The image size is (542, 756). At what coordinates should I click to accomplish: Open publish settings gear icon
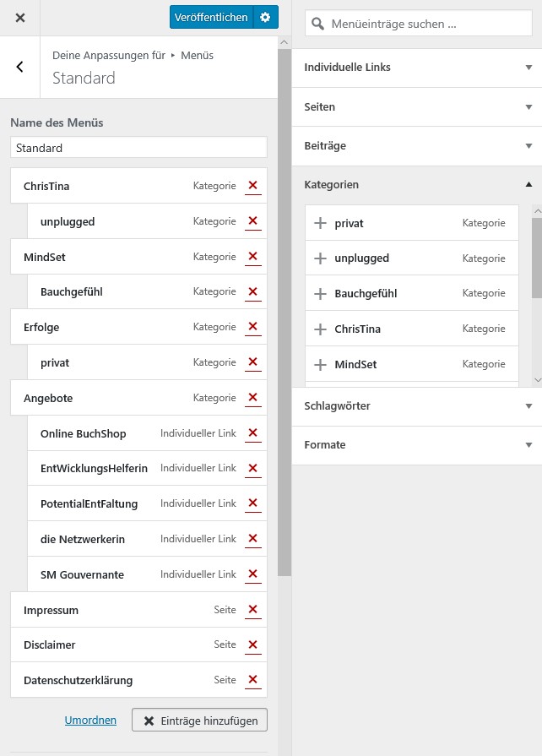(x=266, y=18)
